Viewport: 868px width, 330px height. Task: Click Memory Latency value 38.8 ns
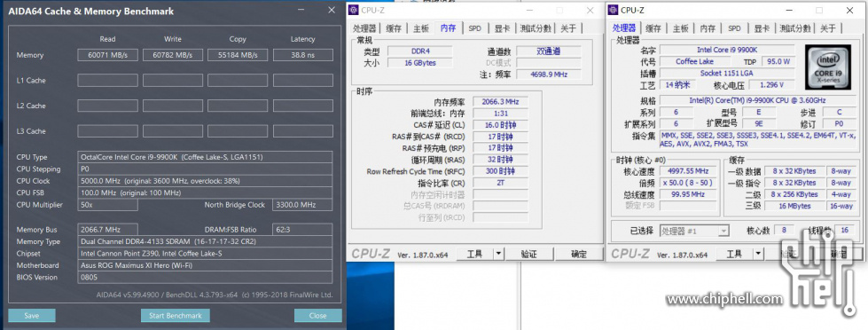[303, 55]
